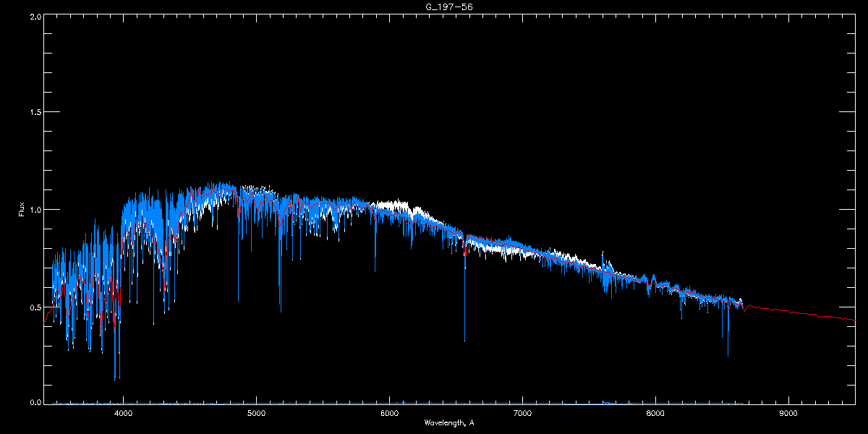This screenshot has width=868, height=434.
Task: Click the 2.0 flux axis tick label
Action: (34, 16)
